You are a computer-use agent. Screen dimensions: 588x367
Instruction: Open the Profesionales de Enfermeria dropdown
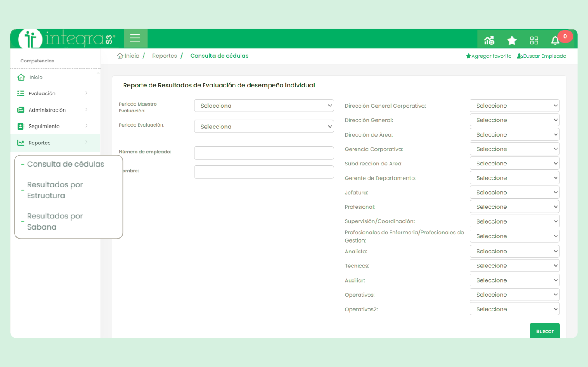(514, 236)
